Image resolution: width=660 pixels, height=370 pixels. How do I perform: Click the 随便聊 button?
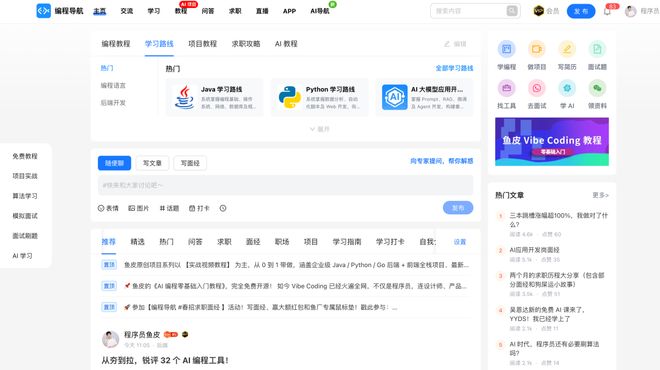point(114,163)
